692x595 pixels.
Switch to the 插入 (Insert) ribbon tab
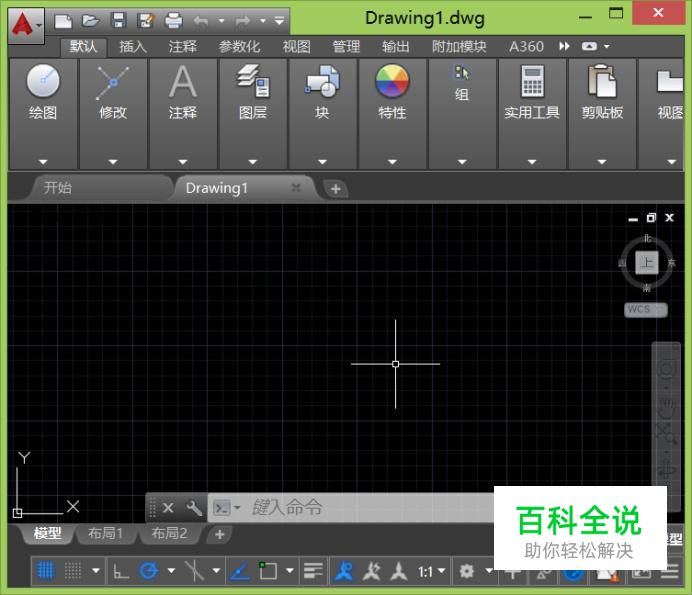[x=133, y=47]
